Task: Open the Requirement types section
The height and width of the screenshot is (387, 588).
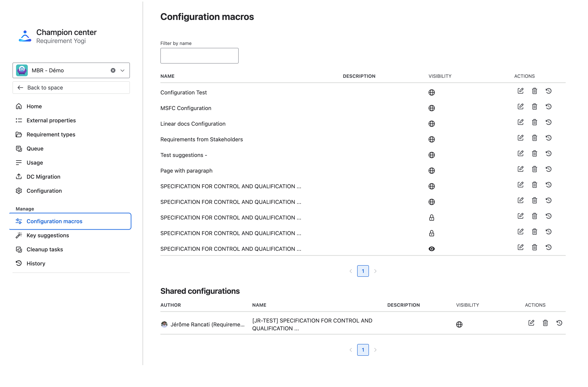Action: (51, 134)
